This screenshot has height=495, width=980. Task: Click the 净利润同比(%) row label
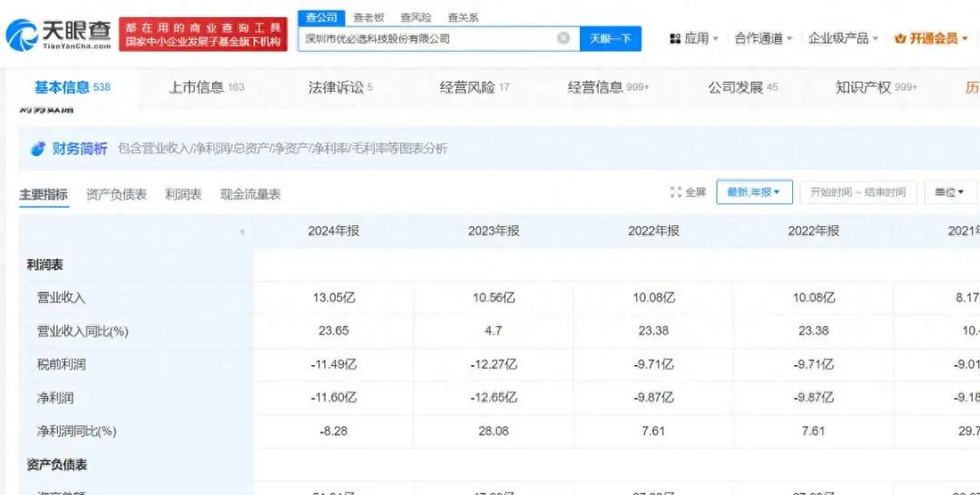76,431
